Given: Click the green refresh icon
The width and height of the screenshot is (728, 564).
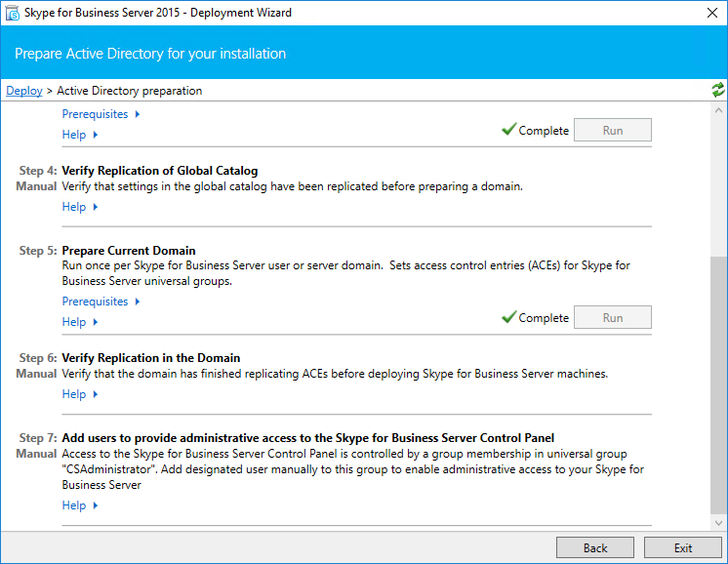Looking at the screenshot, I should (x=718, y=90).
